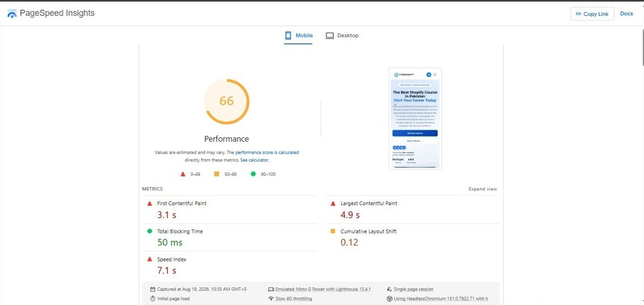
Task: Switch to the Mobile tab
Action: 298,36
